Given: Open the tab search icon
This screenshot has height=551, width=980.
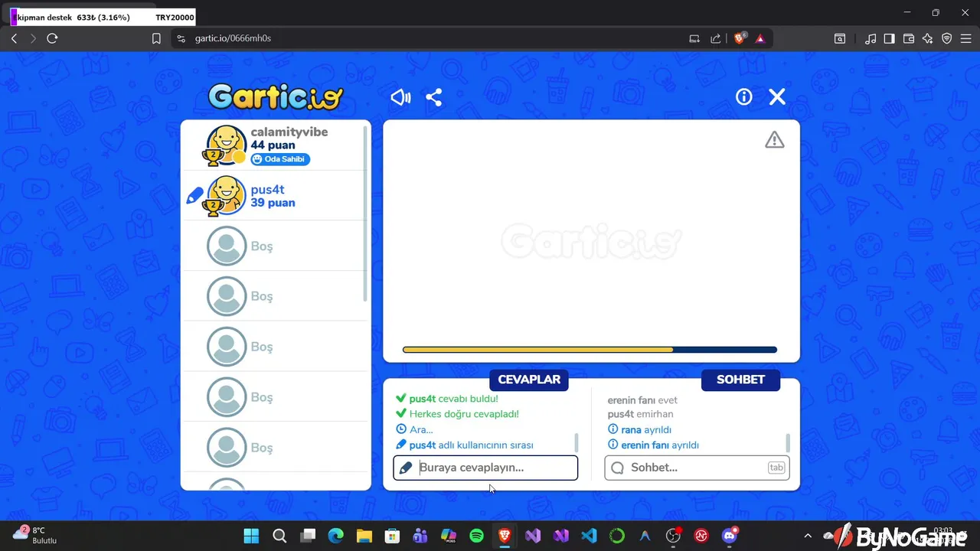Looking at the screenshot, I should pyautogui.click(x=840, y=38).
